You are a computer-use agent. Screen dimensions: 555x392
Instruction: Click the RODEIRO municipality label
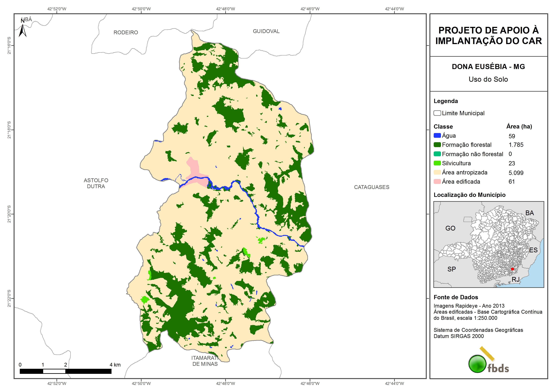pos(126,32)
